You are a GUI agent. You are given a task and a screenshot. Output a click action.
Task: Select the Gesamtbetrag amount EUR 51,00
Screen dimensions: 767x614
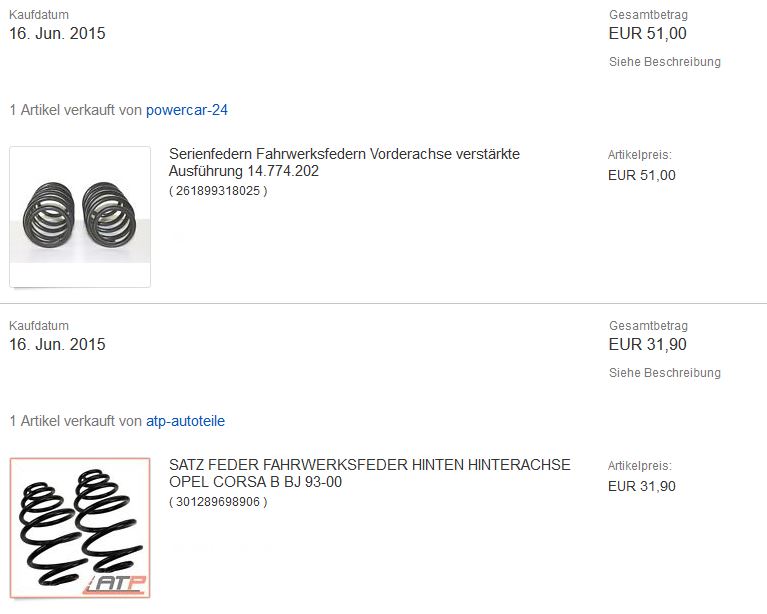click(648, 33)
